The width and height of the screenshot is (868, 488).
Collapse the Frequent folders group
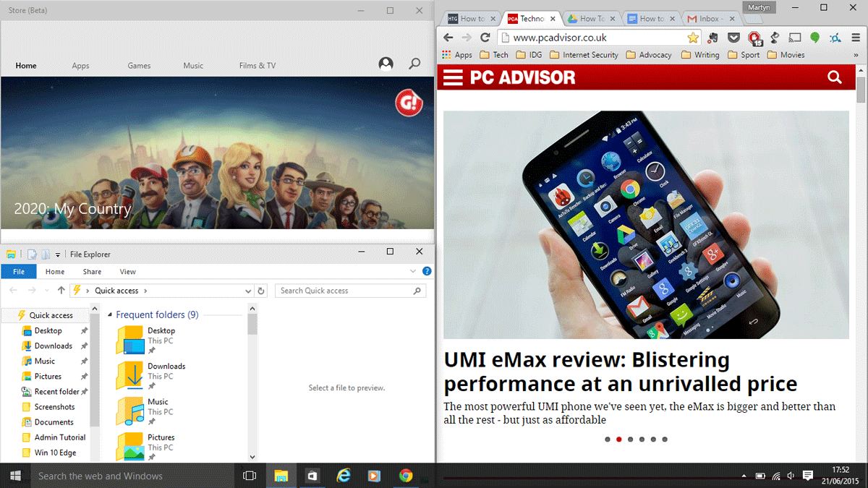click(110, 315)
